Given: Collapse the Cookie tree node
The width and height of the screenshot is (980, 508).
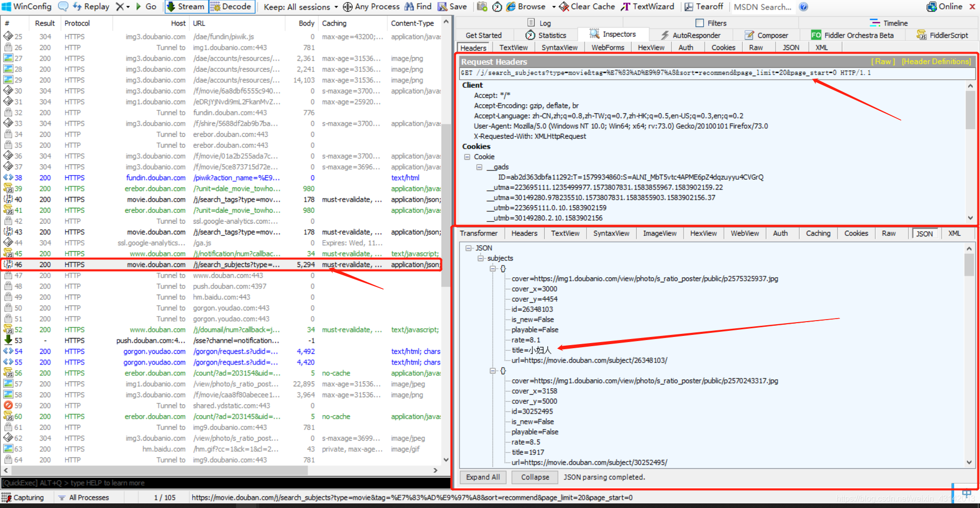Looking at the screenshot, I should pos(467,157).
